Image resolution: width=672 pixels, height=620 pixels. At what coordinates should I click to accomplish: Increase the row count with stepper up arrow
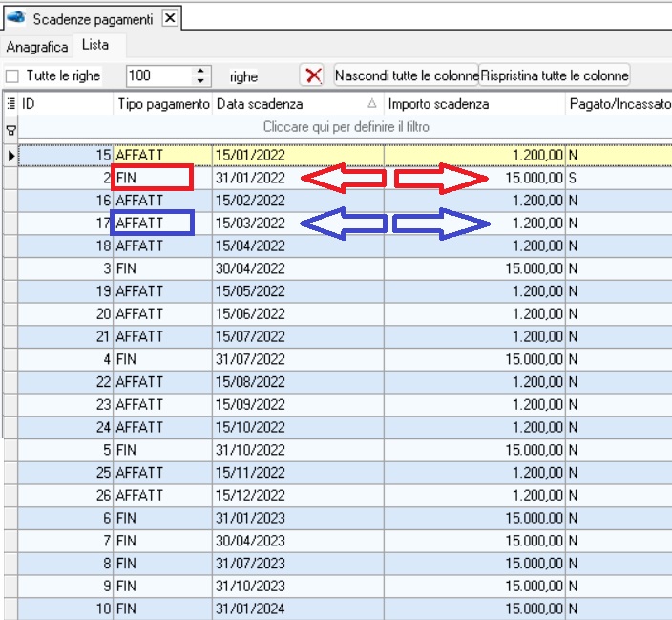click(200, 71)
